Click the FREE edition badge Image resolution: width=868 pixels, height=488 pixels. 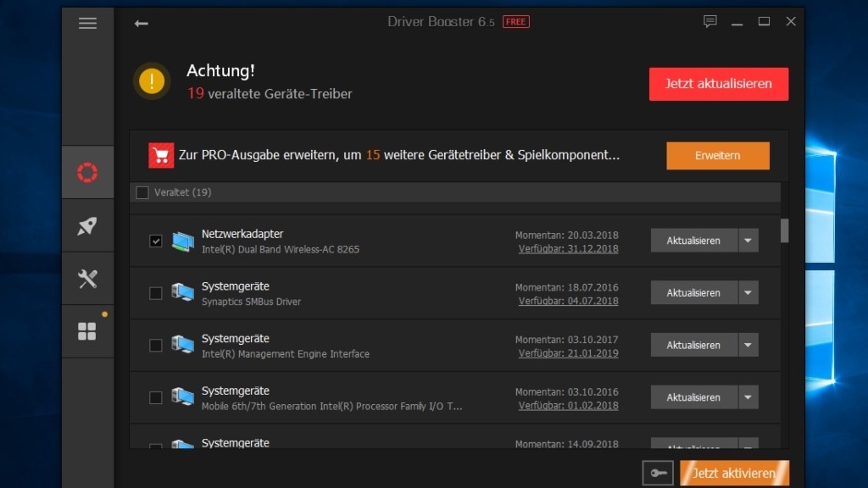pyautogui.click(x=516, y=21)
